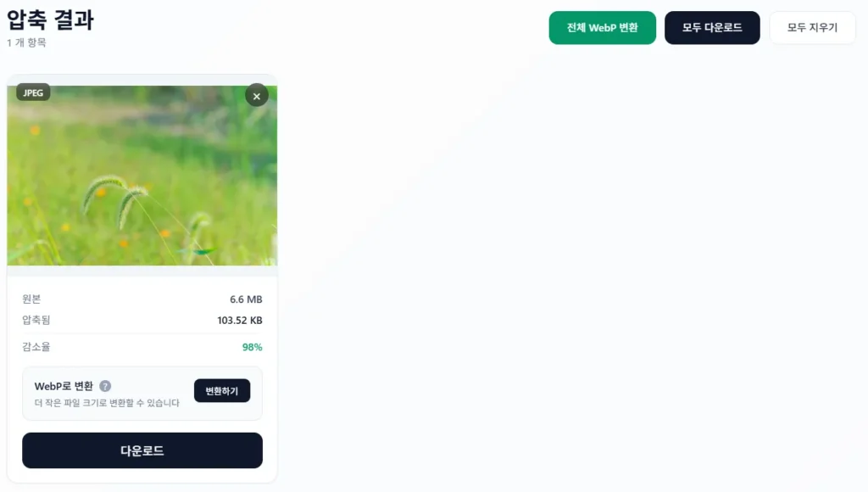Click the 더 작은 파일 크기로 description text
Image resolution: width=868 pixels, height=492 pixels.
[107, 403]
